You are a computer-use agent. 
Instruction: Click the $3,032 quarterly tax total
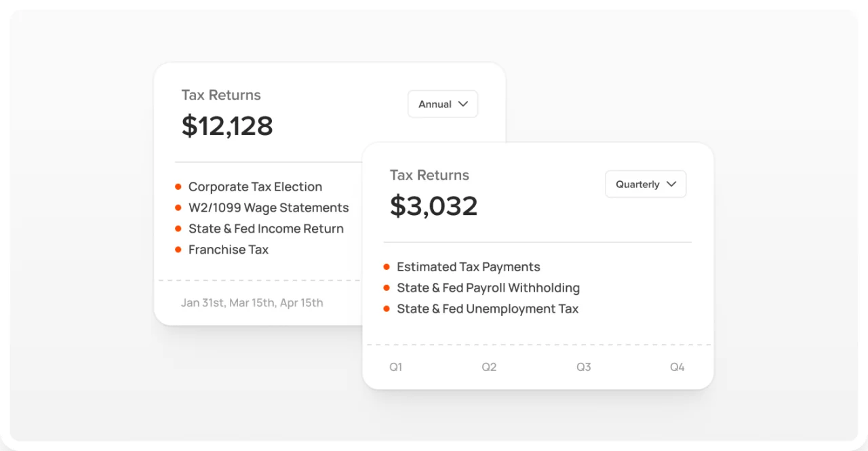434,205
